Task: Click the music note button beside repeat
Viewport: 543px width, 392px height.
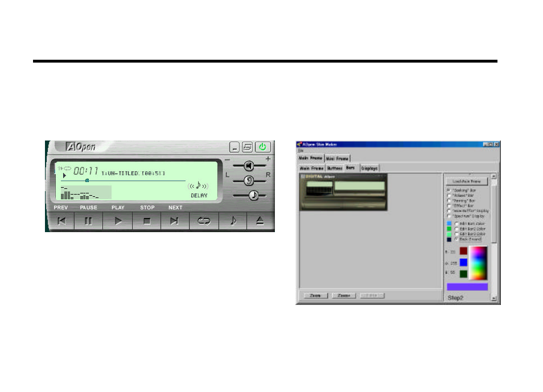Action: pyautogui.click(x=233, y=221)
